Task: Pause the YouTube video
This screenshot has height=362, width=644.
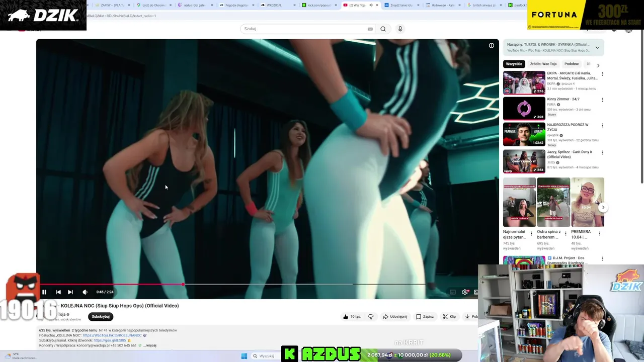Action: pos(44,292)
